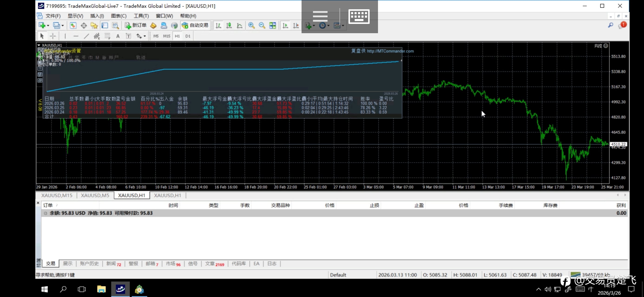This screenshot has width=644, height=297.
Task: Open the new chart dropdown arrow
Action: click(x=48, y=26)
